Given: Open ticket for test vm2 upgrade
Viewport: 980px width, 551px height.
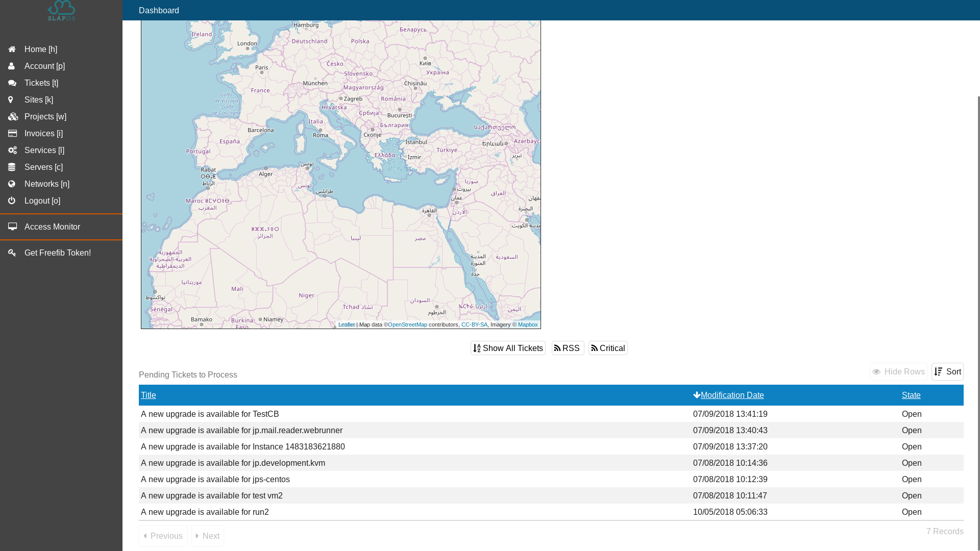Looking at the screenshot, I should point(212,496).
